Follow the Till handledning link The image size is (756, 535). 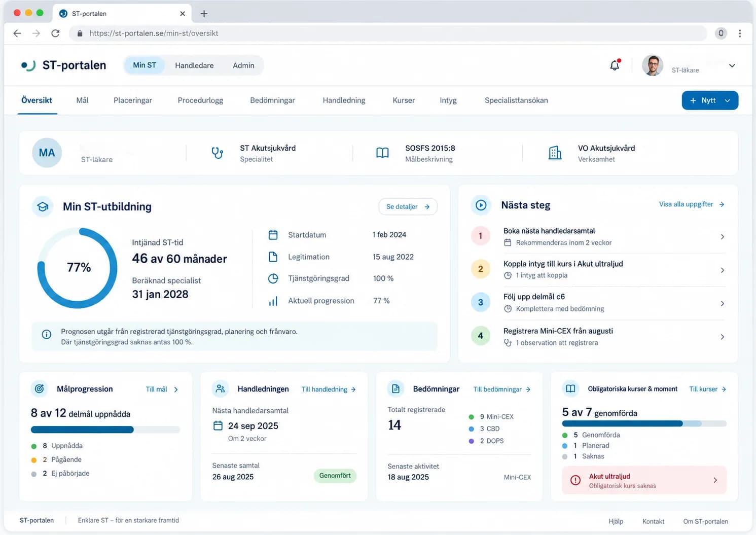point(329,389)
